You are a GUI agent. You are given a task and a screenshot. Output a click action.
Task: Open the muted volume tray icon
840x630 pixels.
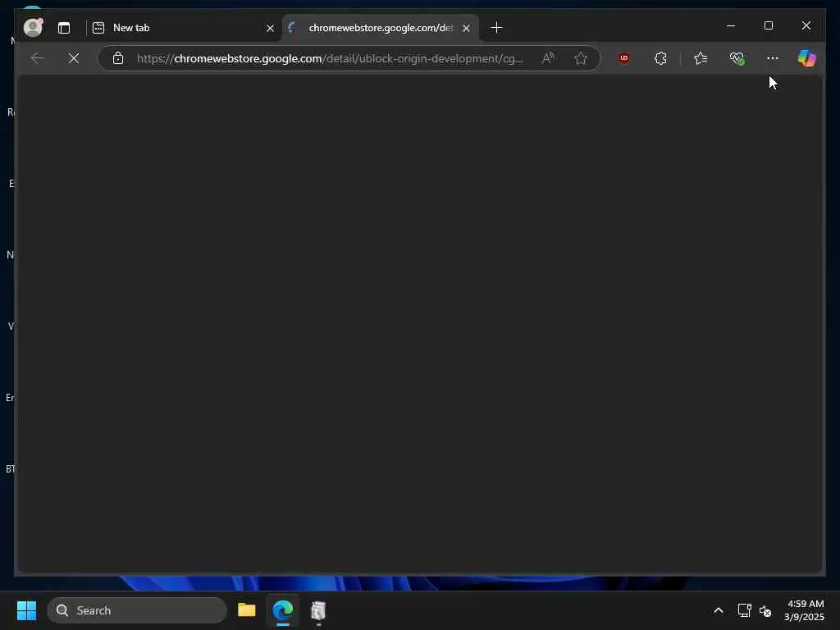click(x=765, y=610)
